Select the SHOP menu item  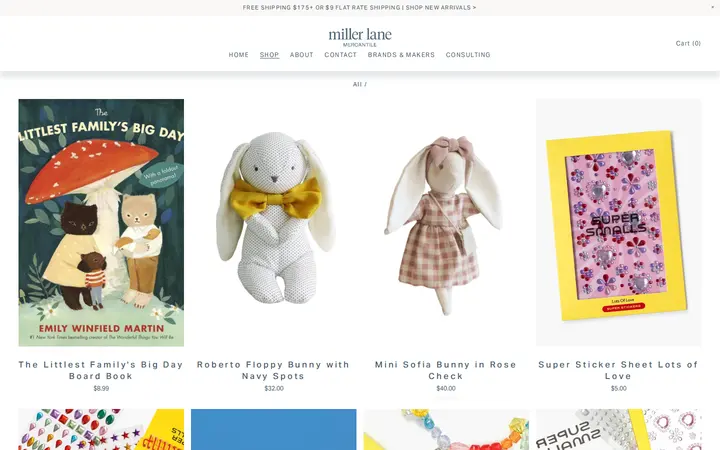[269, 55]
